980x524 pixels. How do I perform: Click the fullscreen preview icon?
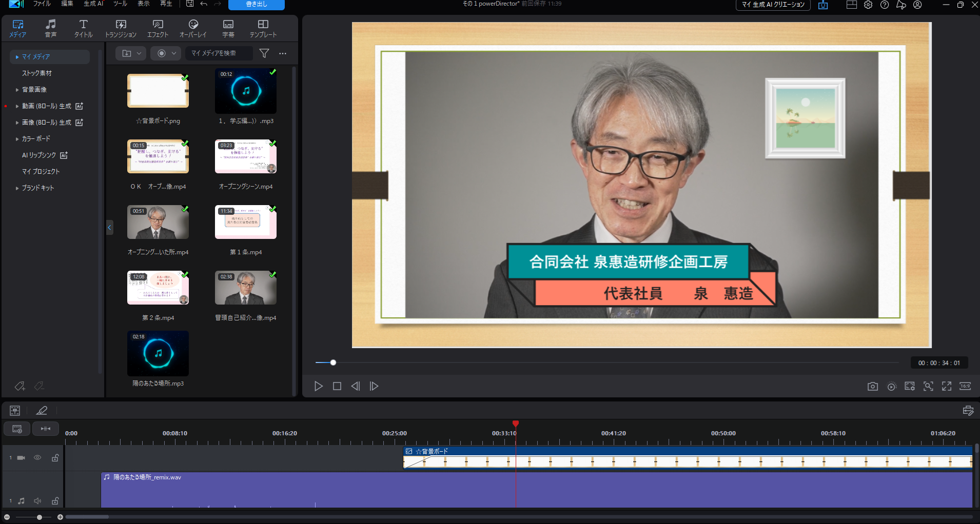(x=947, y=387)
